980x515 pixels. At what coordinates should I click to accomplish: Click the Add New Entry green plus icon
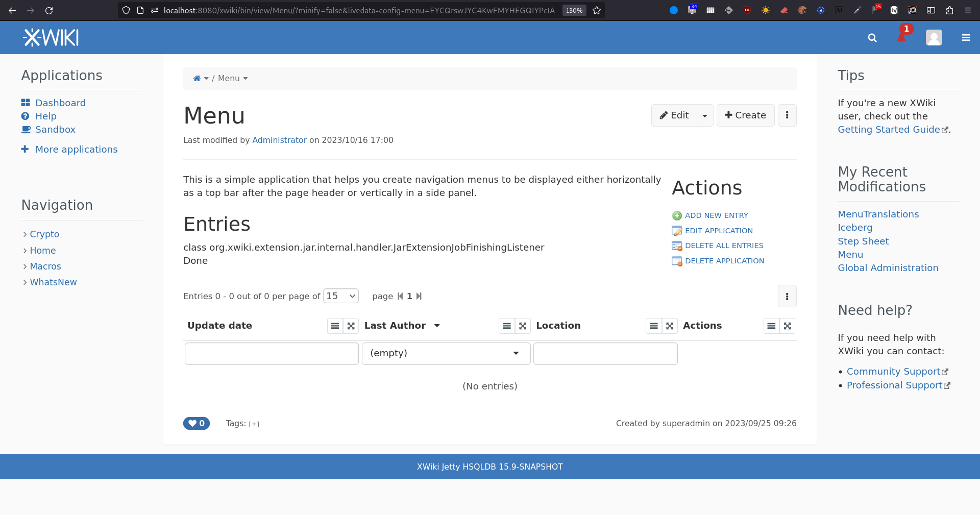pos(677,215)
